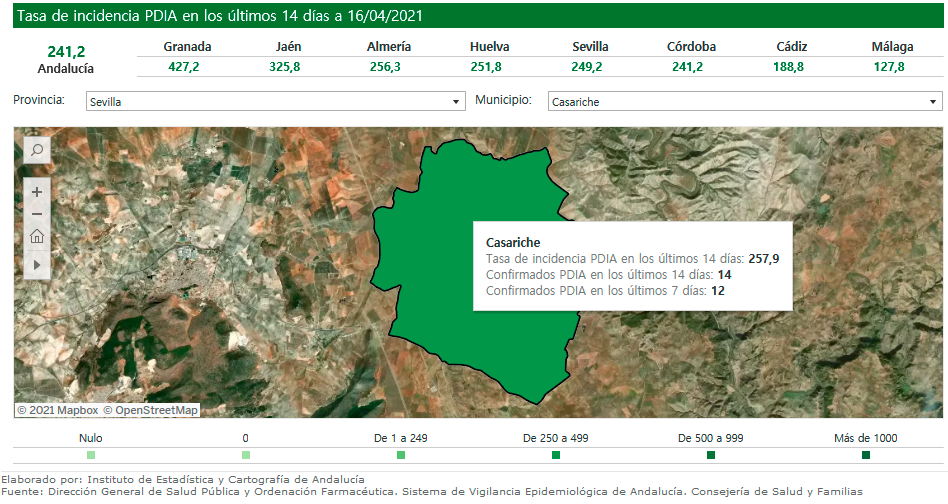Reset map with the home icon
Image resolution: width=948 pixels, height=504 pixels.
(37, 237)
